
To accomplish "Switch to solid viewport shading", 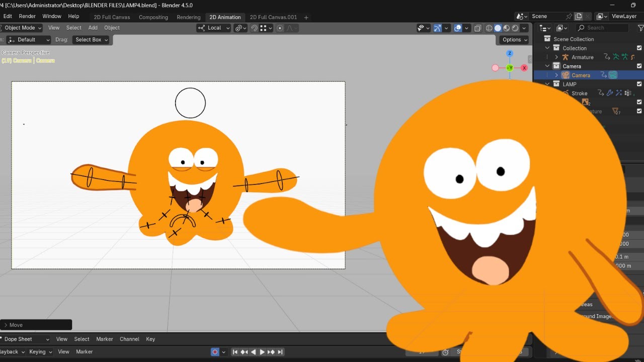I will pyautogui.click(x=498, y=28).
